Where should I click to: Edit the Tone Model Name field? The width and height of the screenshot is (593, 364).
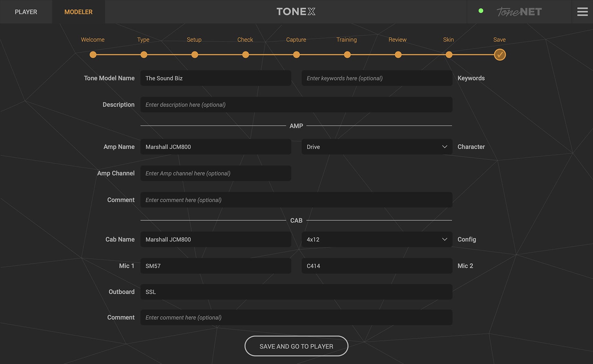tap(216, 78)
